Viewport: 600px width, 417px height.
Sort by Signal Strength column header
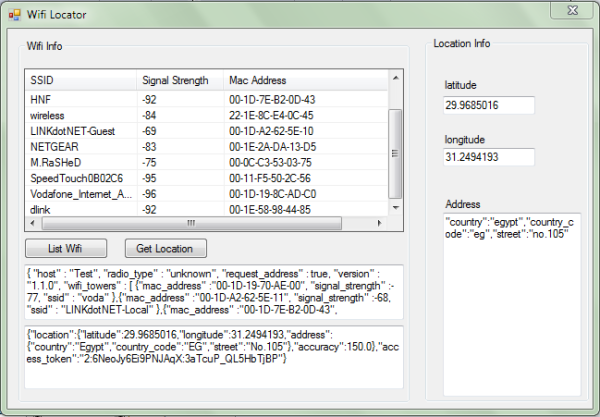click(180, 80)
